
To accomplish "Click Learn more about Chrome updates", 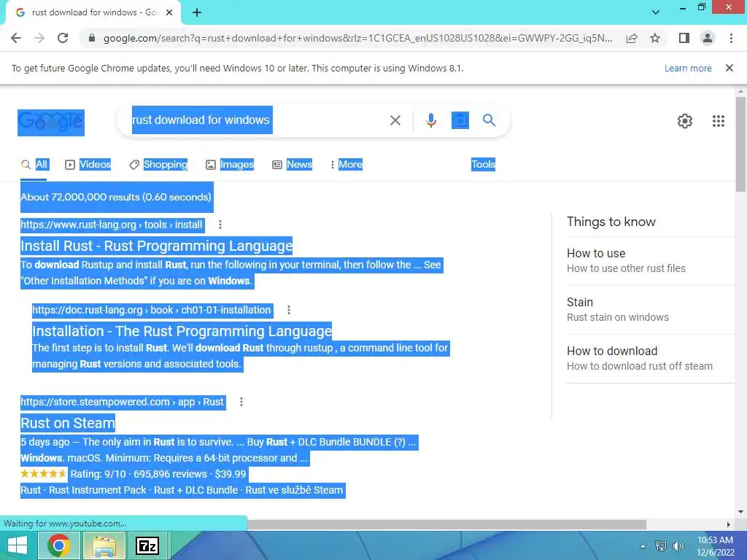I will point(688,68).
